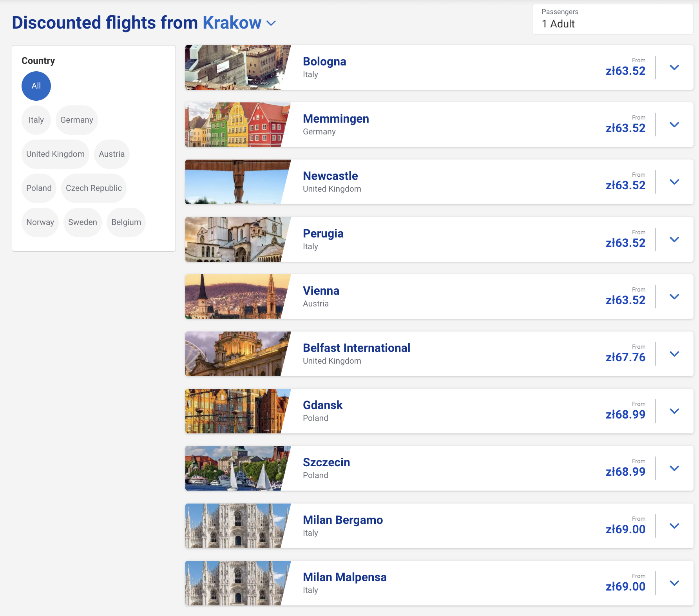Select the Czech Republic filter chip
The height and width of the screenshot is (616, 699).
(94, 188)
